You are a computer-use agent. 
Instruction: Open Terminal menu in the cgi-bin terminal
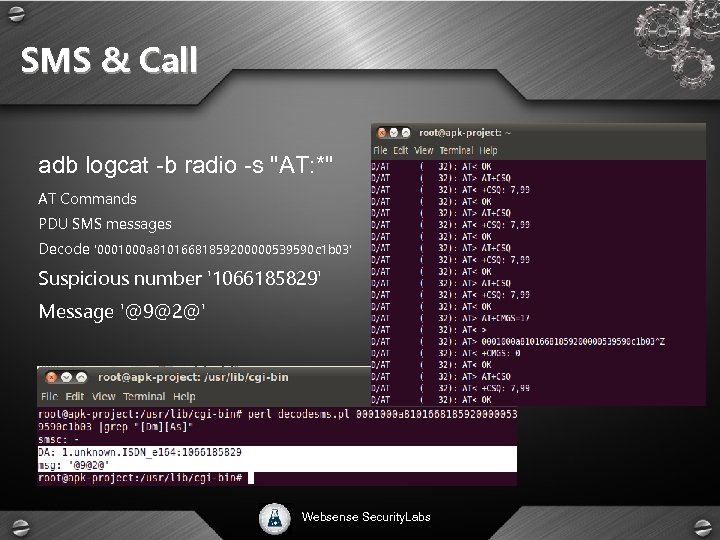tap(144, 396)
